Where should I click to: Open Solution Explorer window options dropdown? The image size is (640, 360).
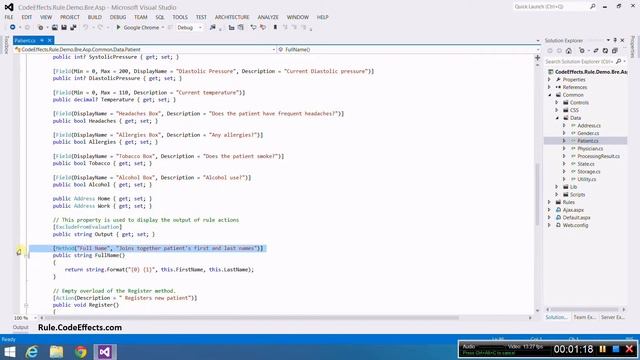608,40
